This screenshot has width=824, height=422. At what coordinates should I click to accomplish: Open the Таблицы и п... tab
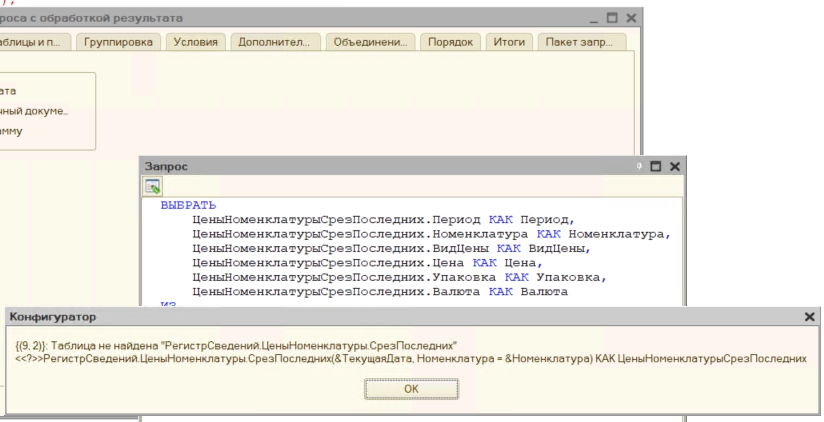coord(38,42)
